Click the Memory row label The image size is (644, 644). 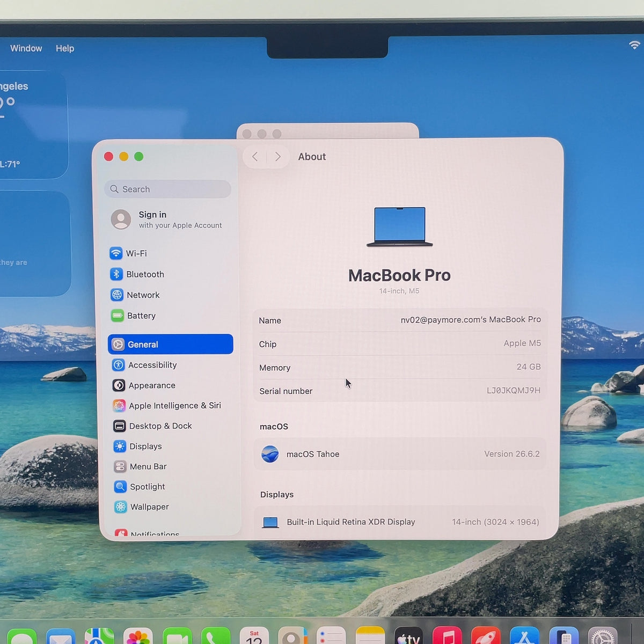275,368
